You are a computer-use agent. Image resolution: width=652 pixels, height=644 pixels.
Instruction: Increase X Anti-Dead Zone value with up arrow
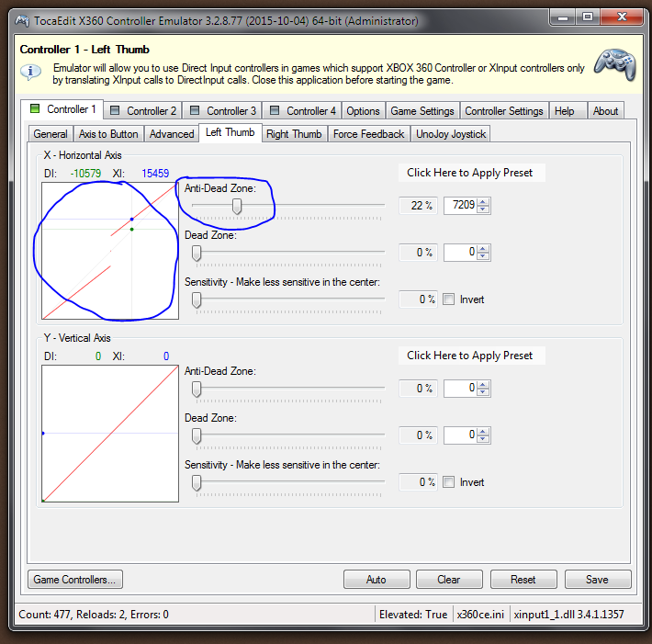point(483,202)
